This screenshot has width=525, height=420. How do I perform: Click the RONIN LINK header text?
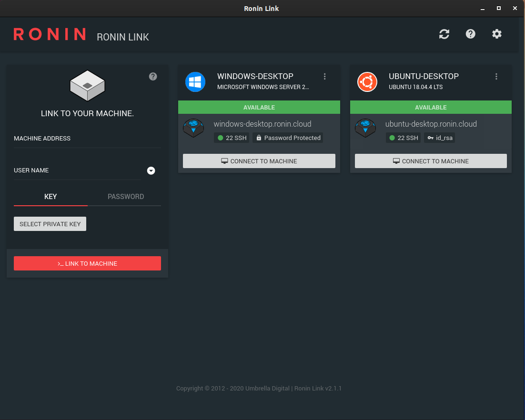coord(123,37)
